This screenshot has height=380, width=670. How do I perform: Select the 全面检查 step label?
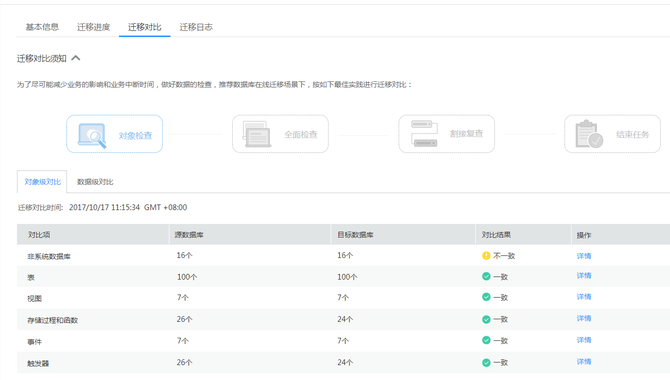[x=301, y=135]
